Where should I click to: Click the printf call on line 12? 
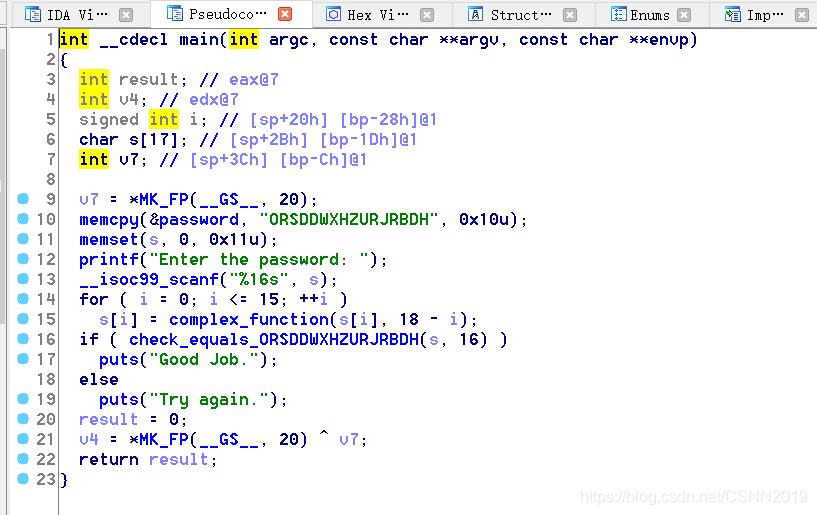pyautogui.click(x=109, y=260)
